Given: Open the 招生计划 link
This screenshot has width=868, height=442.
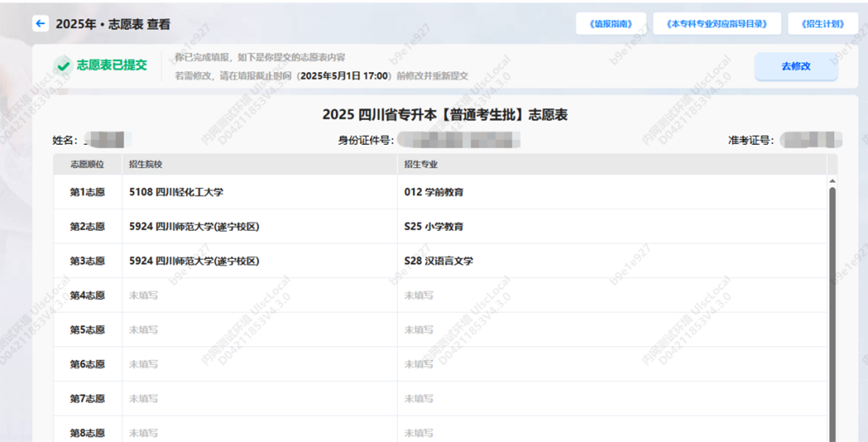Looking at the screenshot, I should coord(822,24).
